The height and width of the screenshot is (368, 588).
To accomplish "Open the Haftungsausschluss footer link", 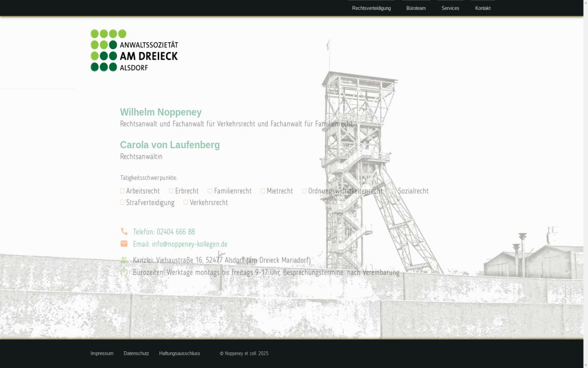I will [179, 353].
